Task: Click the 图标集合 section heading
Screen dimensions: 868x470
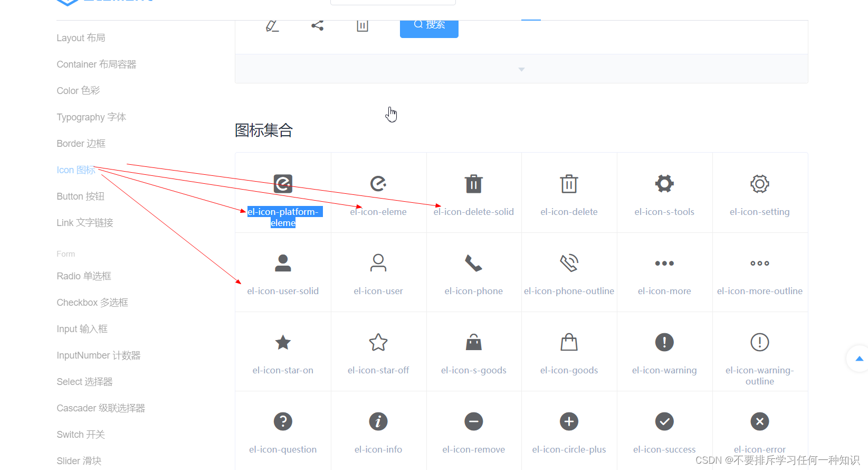Action: [x=264, y=130]
